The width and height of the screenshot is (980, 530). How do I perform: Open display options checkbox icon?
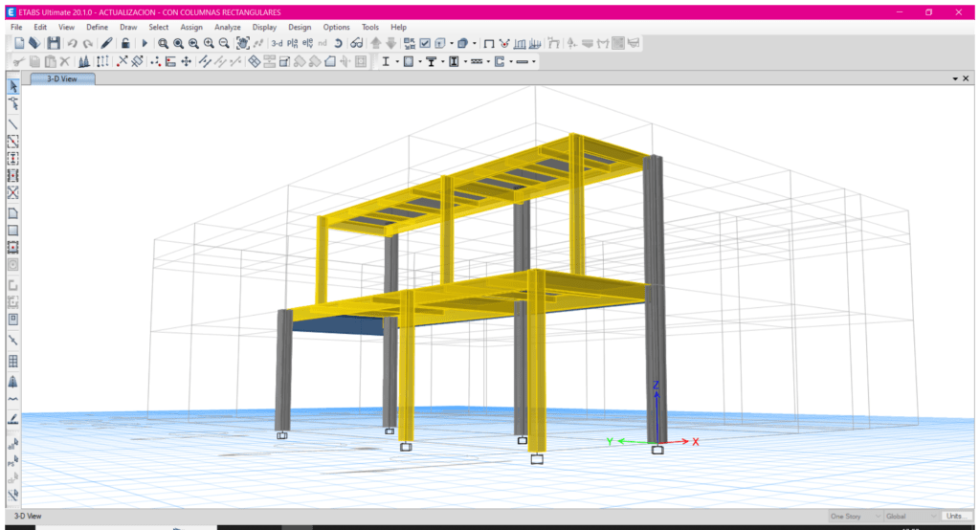click(x=425, y=43)
